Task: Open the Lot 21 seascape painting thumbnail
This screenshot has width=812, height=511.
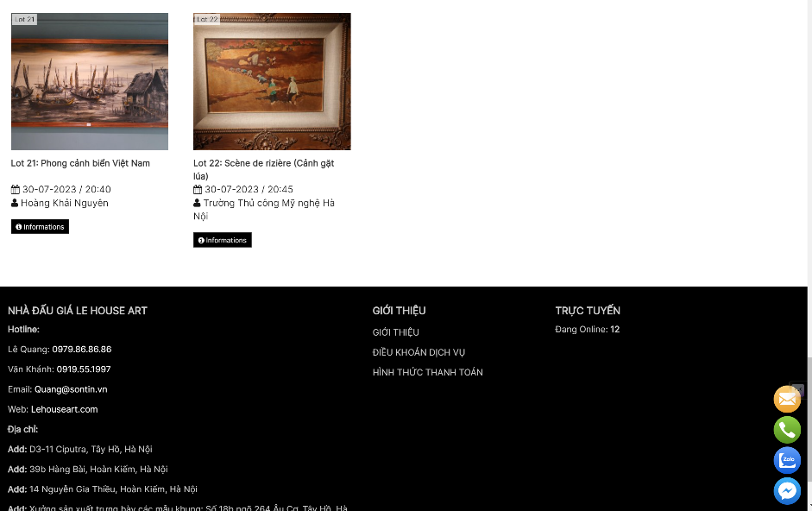Action: [x=90, y=81]
